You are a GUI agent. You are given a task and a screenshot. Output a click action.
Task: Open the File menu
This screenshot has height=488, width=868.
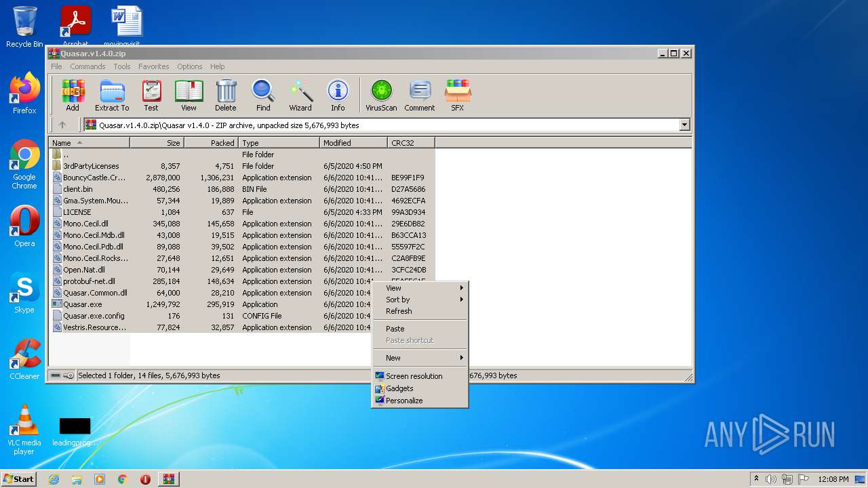click(56, 66)
